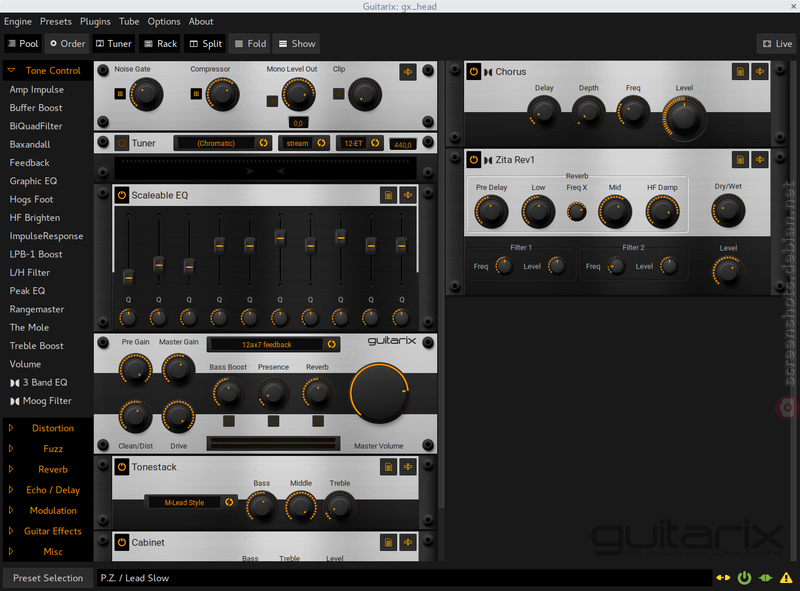Click the yellow warning triangle icon
The image size is (800, 591).
coord(786,578)
